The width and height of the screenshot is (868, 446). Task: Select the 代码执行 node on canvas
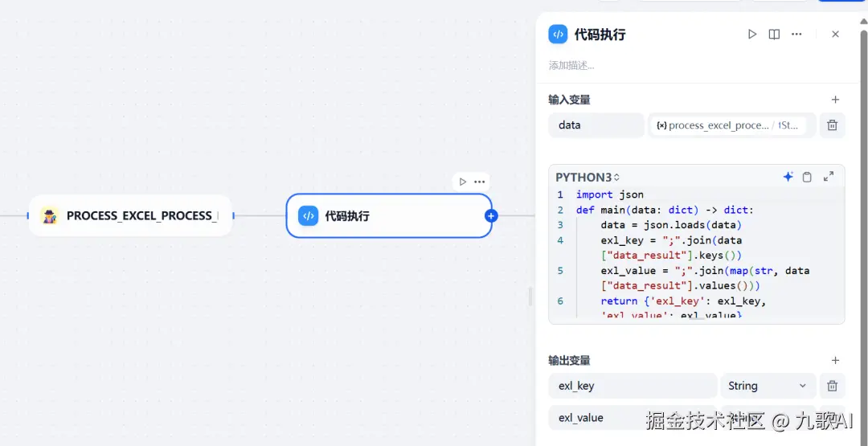(389, 216)
